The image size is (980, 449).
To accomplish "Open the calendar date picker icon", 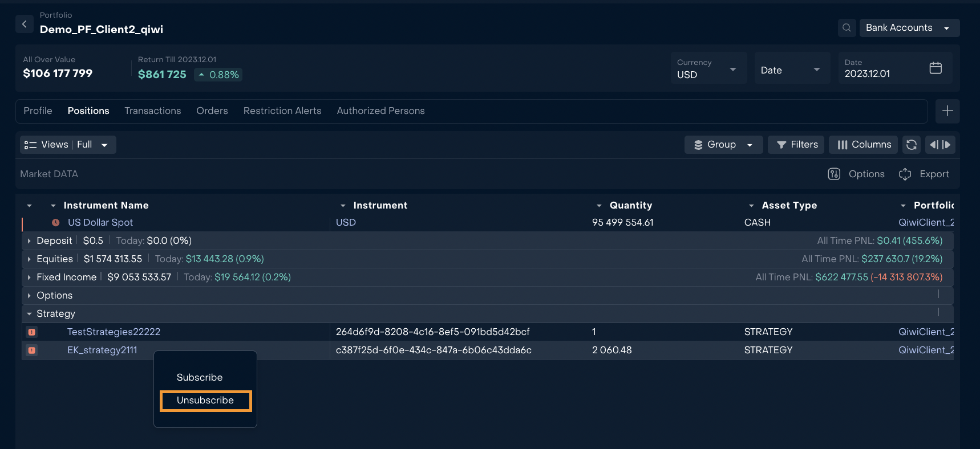I will 936,68.
